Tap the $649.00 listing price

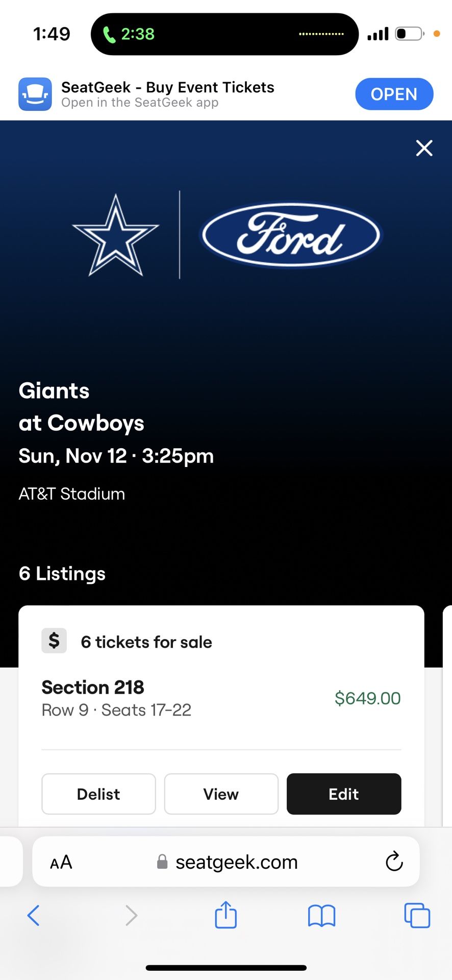coord(367,698)
